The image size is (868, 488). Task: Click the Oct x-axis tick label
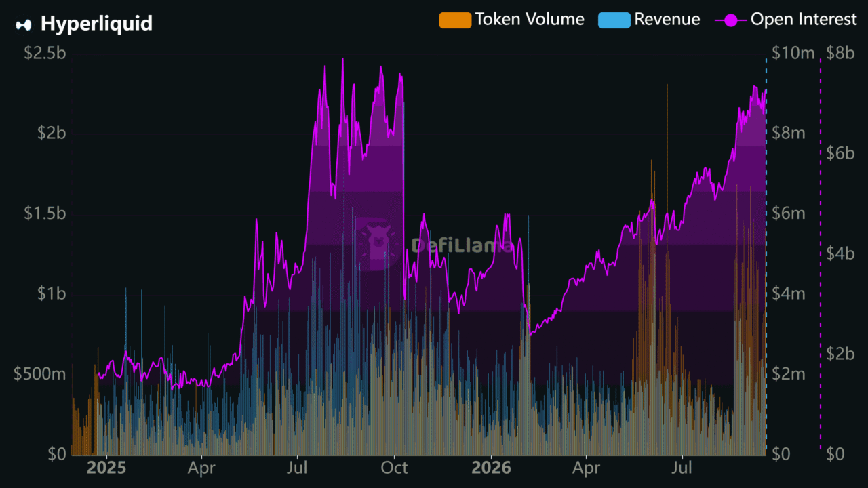tap(394, 468)
